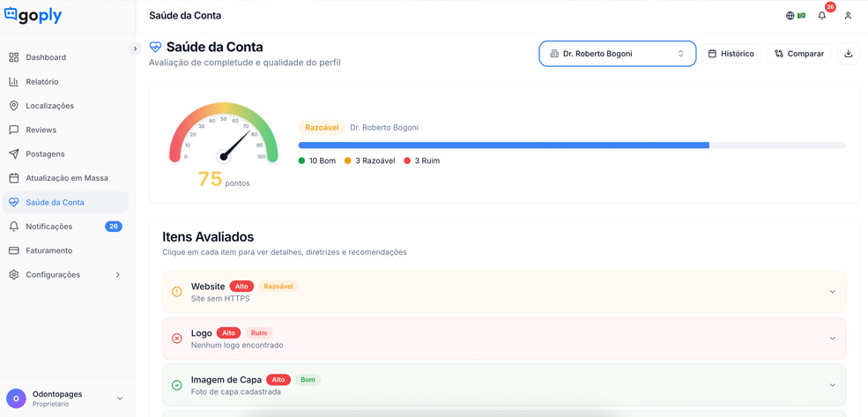Click the user profile icon
The height and width of the screenshot is (417, 868).
click(848, 16)
